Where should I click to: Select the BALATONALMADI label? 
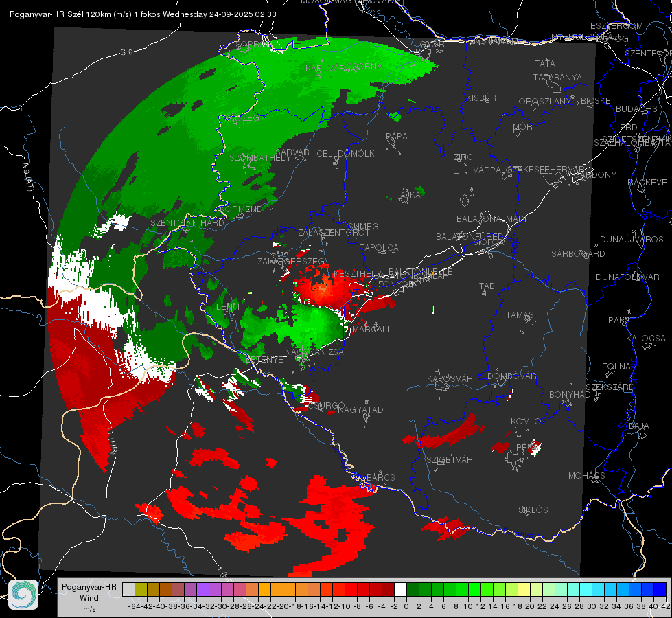click(491, 219)
